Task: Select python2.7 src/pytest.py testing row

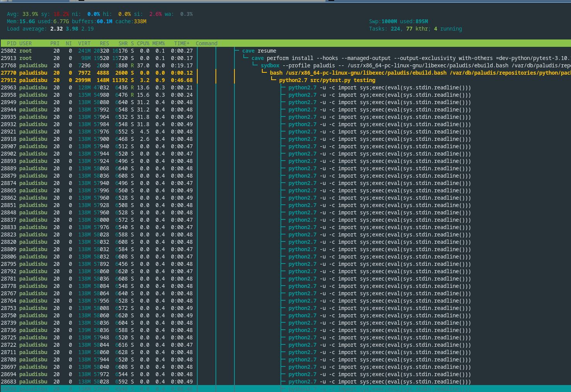Action: (x=285, y=80)
